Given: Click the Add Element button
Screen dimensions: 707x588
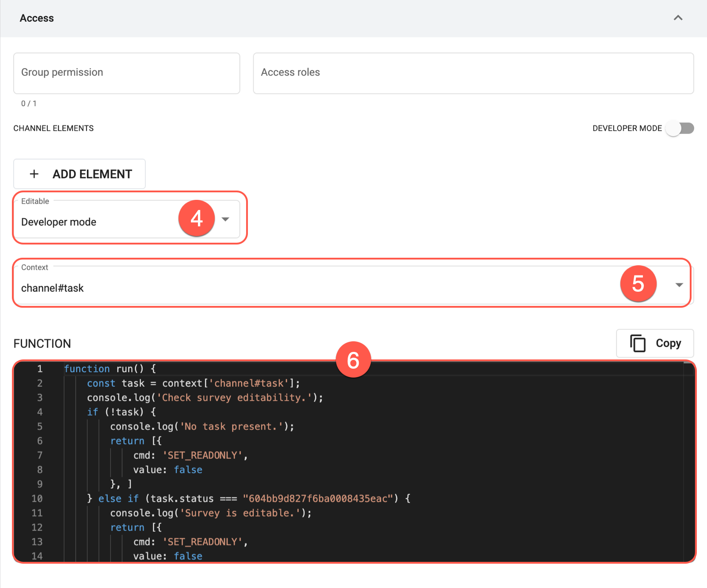Looking at the screenshot, I should coord(80,174).
